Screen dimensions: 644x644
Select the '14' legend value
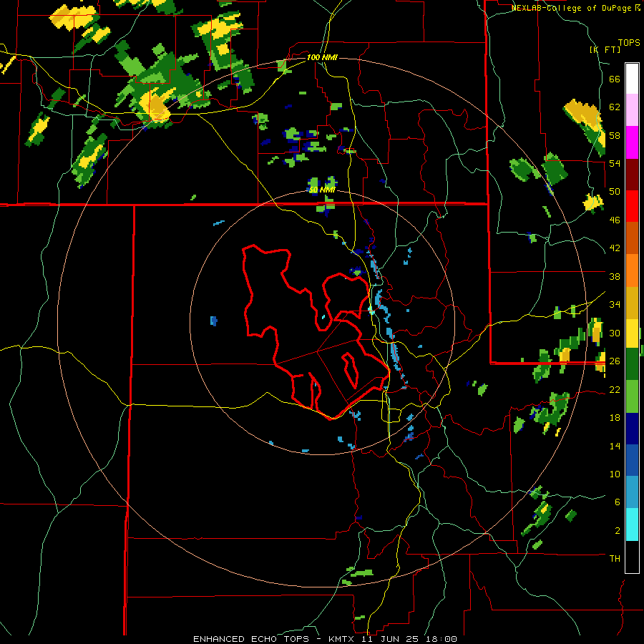[x=615, y=446]
